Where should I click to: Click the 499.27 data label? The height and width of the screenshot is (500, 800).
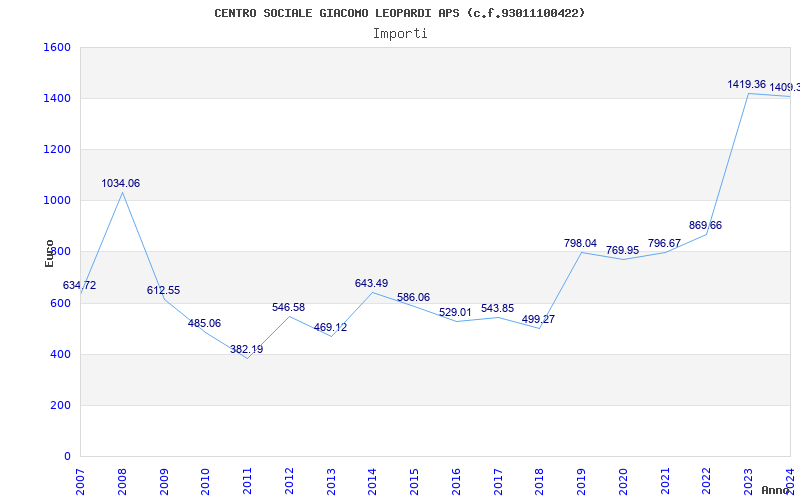pos(538,319)
